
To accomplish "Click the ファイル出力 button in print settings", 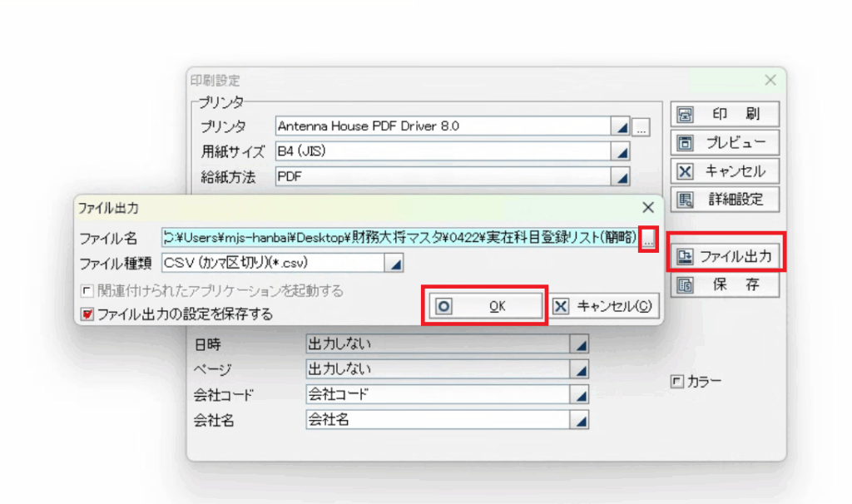I will click(726, 257).
